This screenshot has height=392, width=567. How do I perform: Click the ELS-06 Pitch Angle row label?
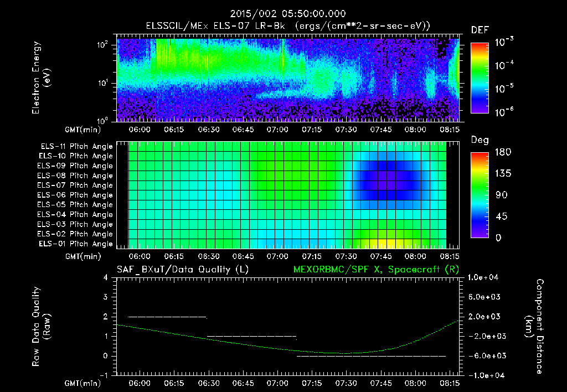coord(75,195)
